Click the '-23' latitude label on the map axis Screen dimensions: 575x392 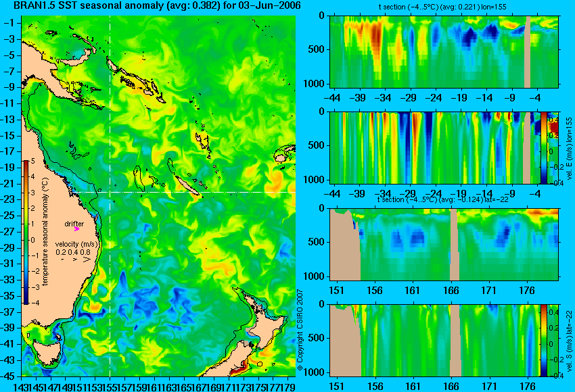(x=10, y=199)
